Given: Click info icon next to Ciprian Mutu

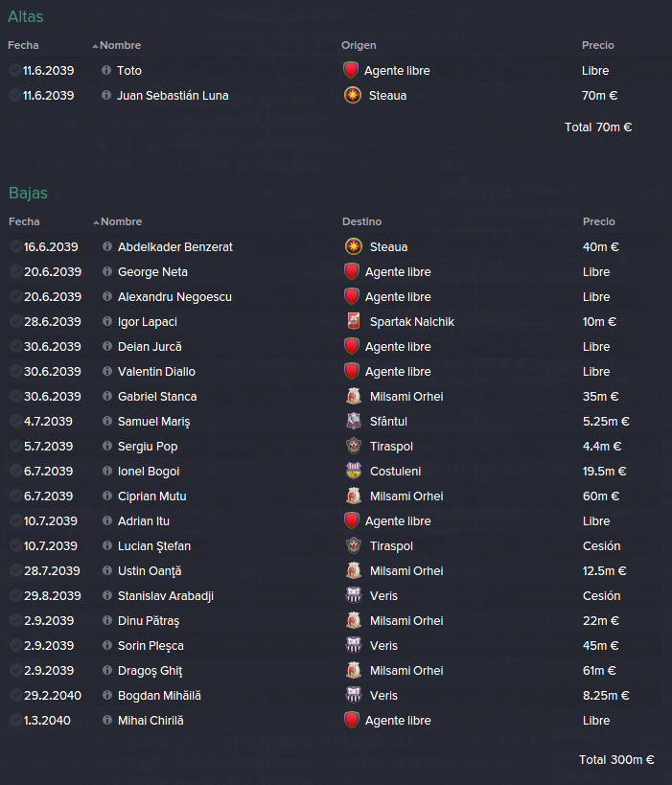Looking at the screenshot, I should point(107,496).
